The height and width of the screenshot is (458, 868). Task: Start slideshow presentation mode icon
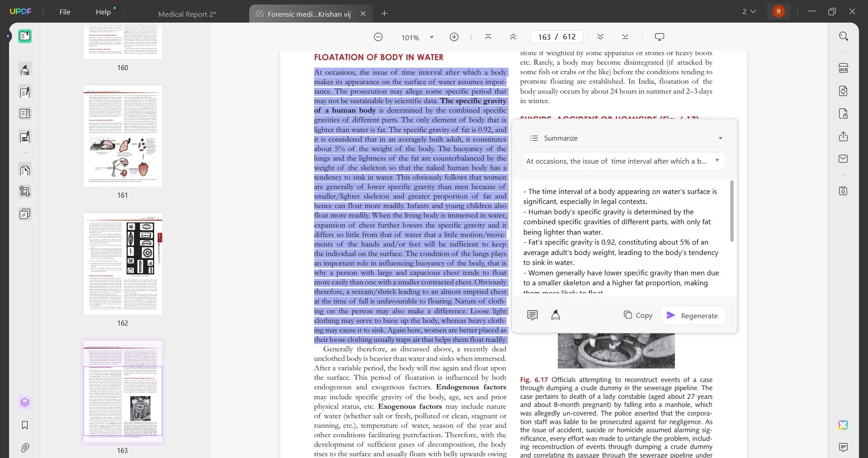[660, 37]
